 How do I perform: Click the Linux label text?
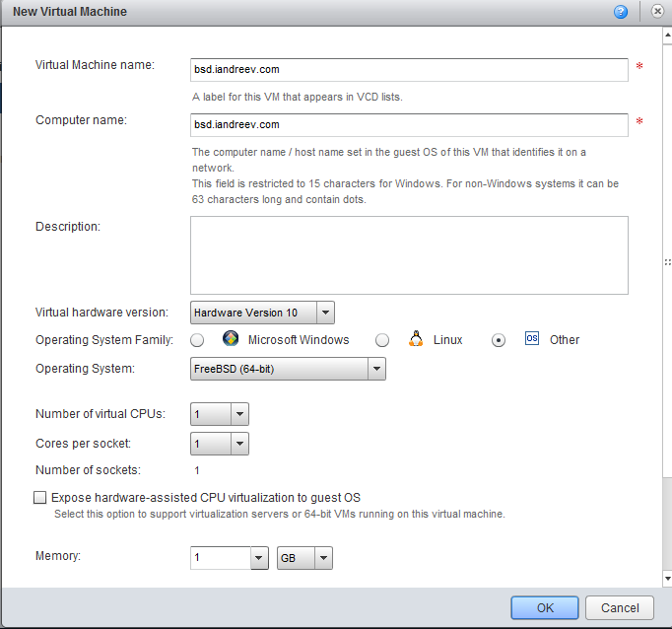coord(448,340)
